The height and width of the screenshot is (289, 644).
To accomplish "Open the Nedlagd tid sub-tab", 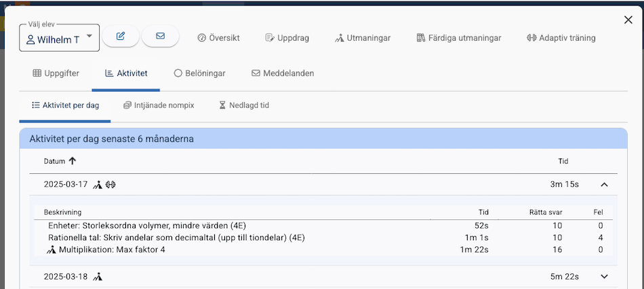I will 244,106.
